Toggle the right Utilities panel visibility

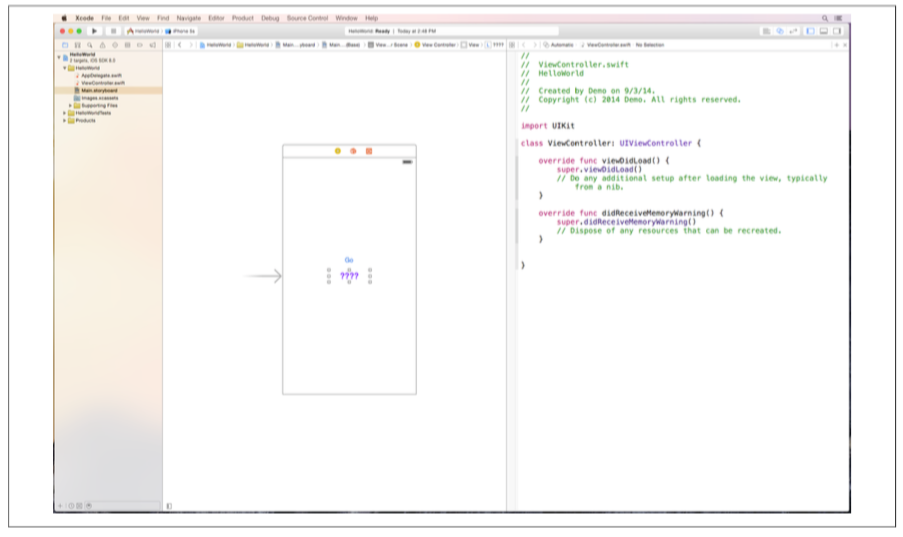pyautogui.click(x=836, y=31)
